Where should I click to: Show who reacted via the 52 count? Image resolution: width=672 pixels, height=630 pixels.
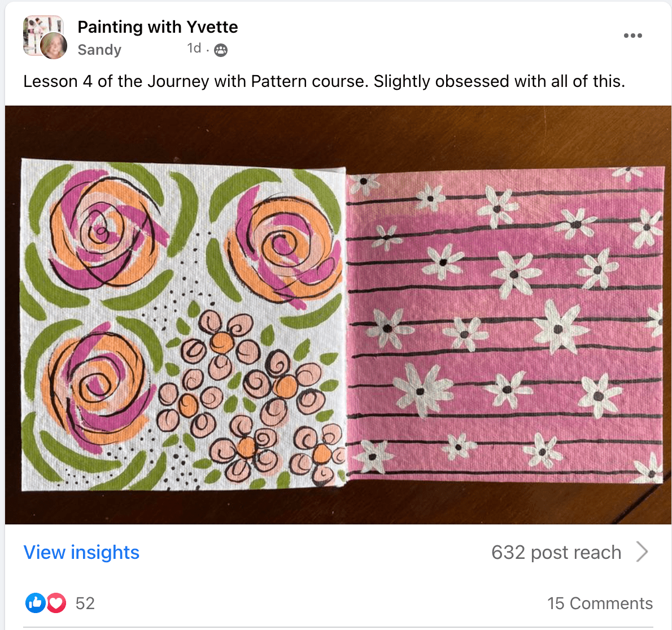pos(85,603)
